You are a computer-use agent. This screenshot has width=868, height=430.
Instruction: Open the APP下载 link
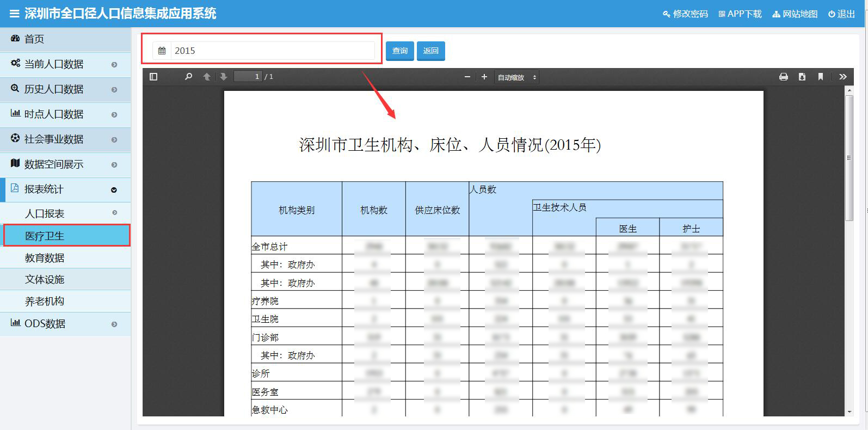[x=740, y=14]
